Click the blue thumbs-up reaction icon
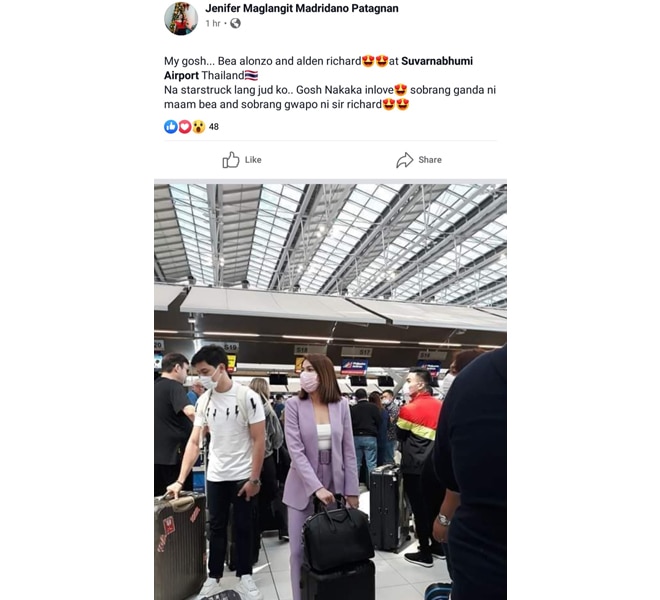This screenshot has height=600, width=660. [170, 126]
